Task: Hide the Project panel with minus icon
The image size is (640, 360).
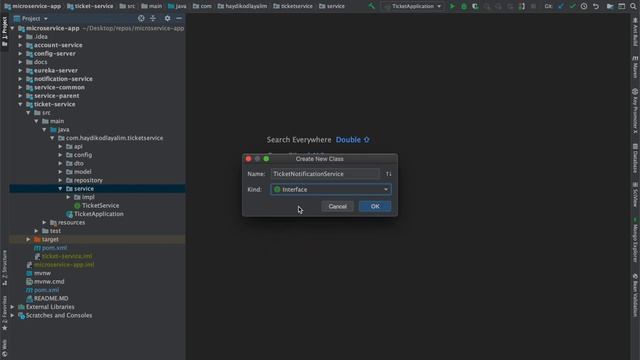Action: [179, 18]
